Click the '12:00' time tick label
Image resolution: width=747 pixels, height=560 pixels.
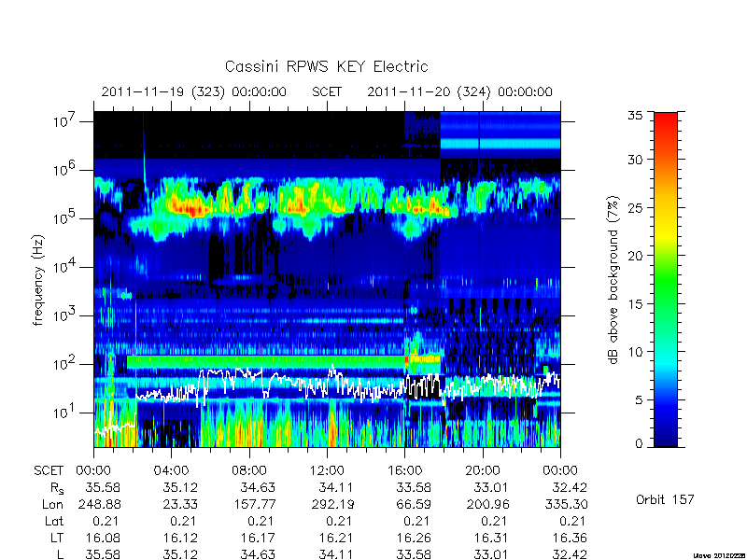pyautogui.click(x=327, y=470)
